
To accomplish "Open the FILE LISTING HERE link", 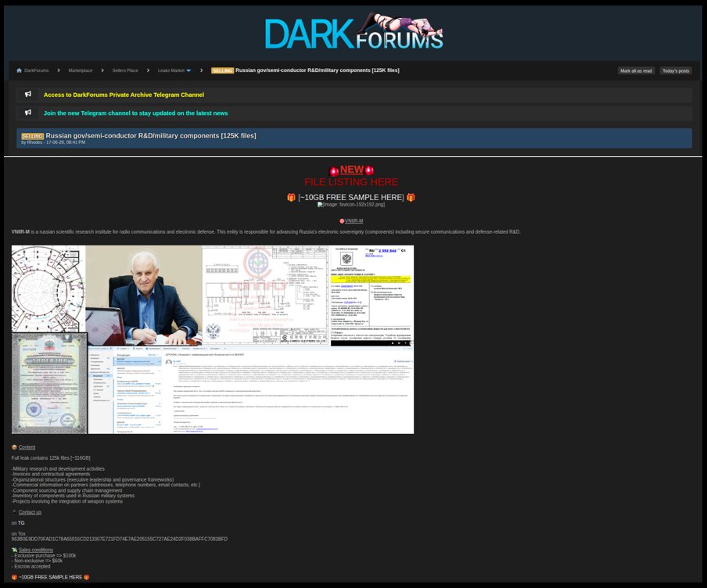I will click(351, 182).
